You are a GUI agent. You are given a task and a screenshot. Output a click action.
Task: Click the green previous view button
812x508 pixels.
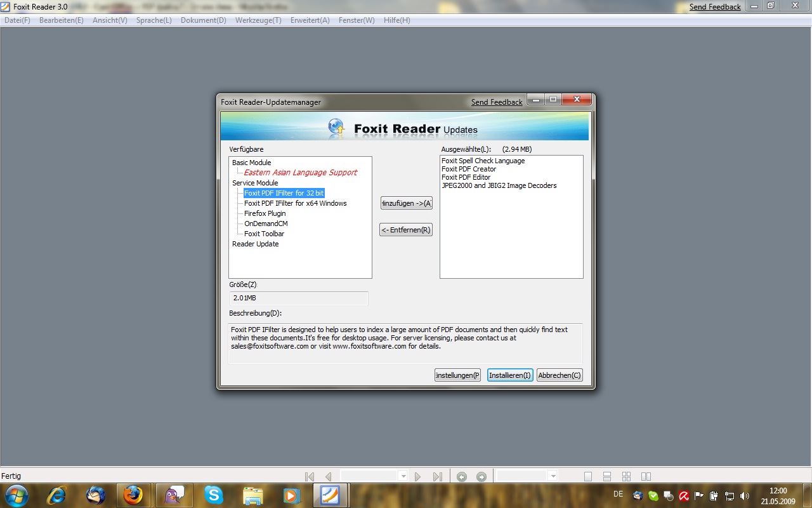(x=462, y=476)
